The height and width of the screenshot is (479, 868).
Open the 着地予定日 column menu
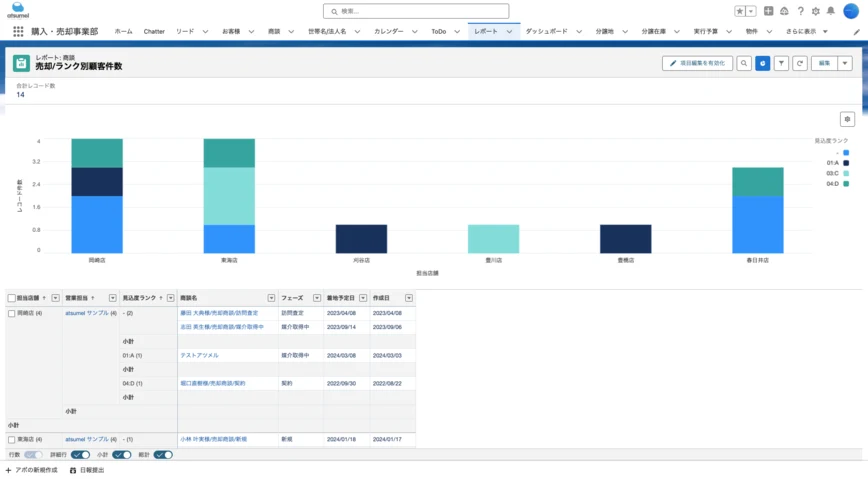point(363,298)
